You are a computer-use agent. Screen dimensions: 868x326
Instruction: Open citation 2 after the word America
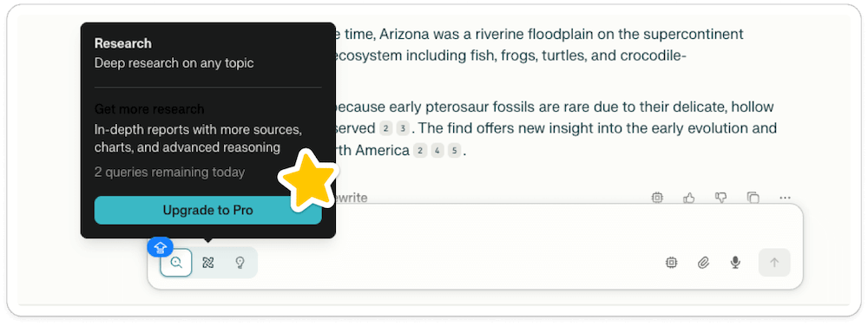(421, 150)
